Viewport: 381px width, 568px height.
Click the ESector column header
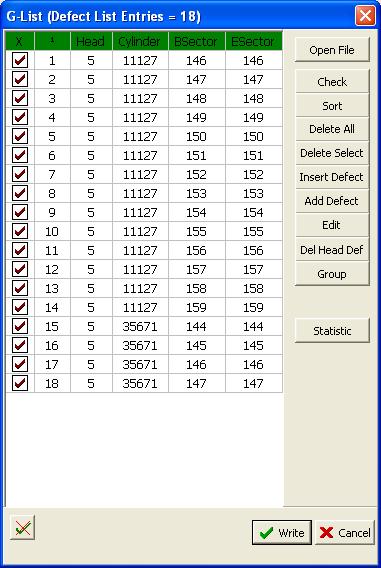(x=254, y=41)
